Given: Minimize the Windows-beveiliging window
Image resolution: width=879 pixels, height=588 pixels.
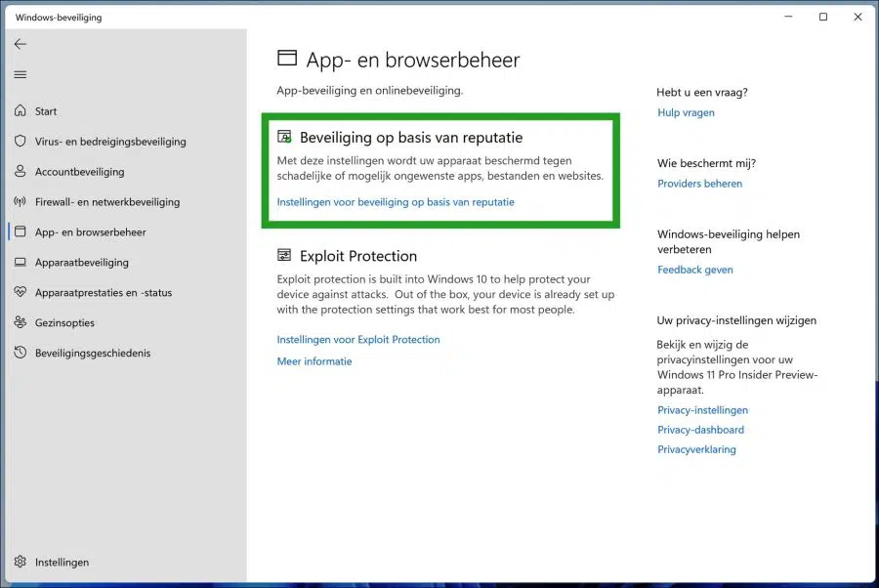Looking at the screenshot, I should 788,17.
